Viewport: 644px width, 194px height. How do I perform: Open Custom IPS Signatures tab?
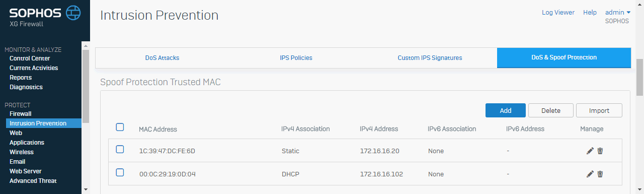tap(430, 58)
